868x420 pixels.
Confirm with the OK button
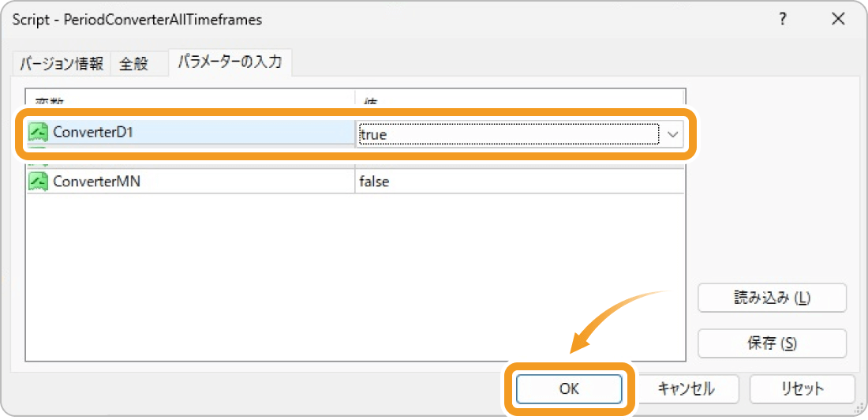(568, 389)
